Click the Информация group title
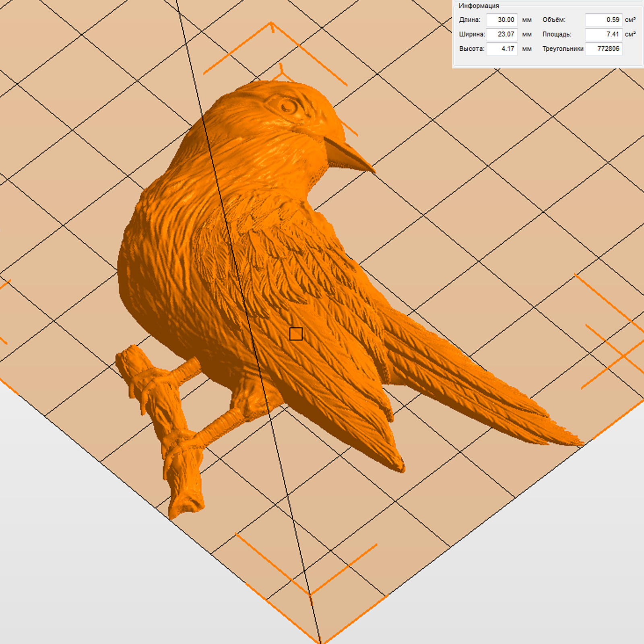This screenshot has height=644, width=644. 479,6
